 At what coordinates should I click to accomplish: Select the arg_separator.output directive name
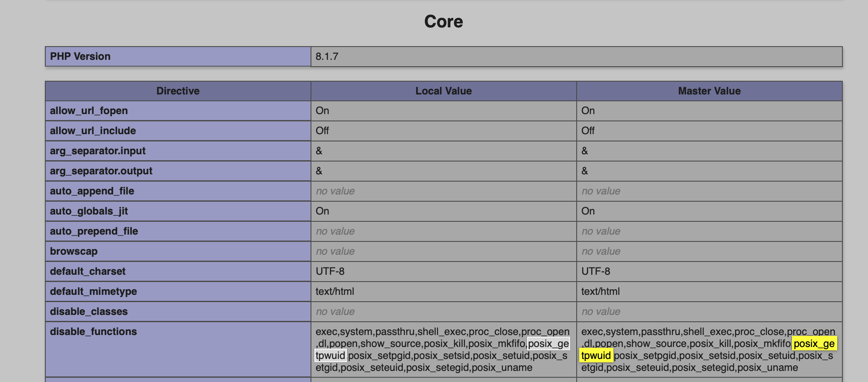click(101, 171)
